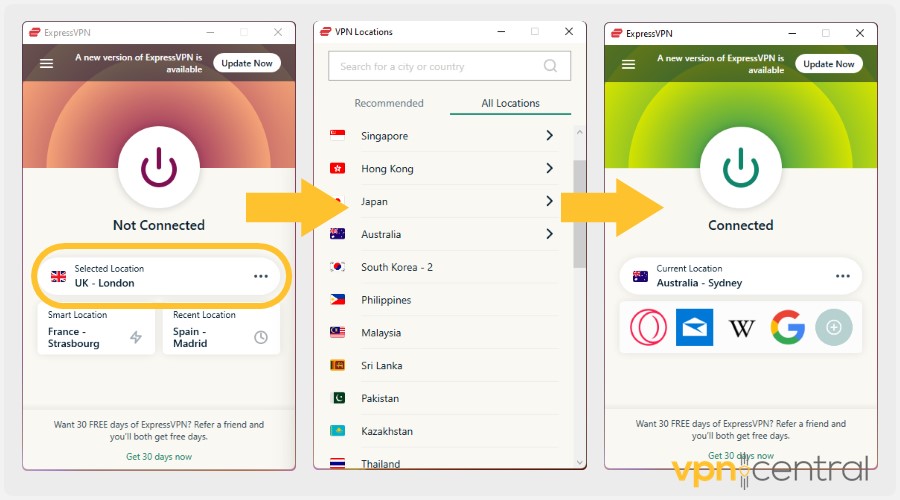Click the locations list scrollbar thumb

[x=579, y=214]
